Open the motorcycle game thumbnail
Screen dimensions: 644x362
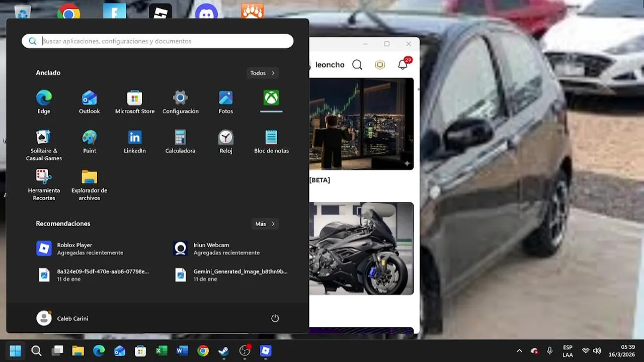pyautogui.click(x=361, y=248)
